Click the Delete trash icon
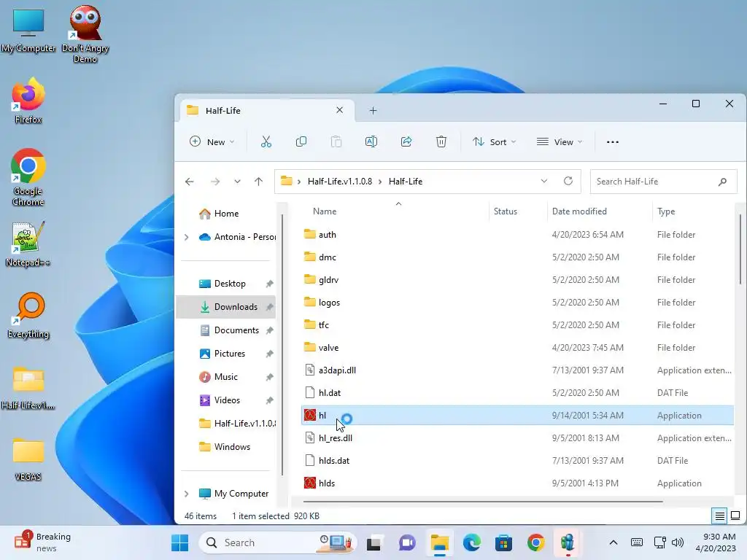Screen dimensions: 747x560 [441, 142]
